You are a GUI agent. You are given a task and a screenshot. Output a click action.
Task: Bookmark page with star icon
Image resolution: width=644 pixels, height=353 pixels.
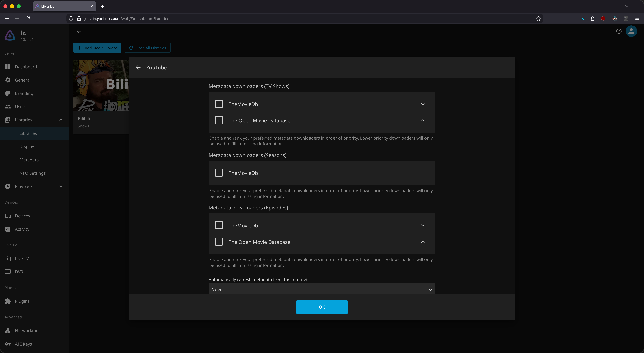pyautogui.click(x=538, y=19)
